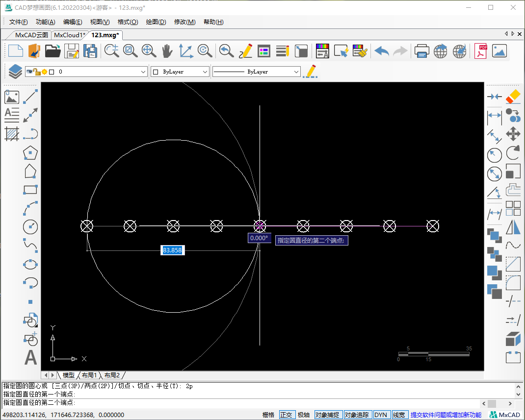525x420 pixels.
Task: Open the ByLayer linetype dropdown
Action: [296, 72]
